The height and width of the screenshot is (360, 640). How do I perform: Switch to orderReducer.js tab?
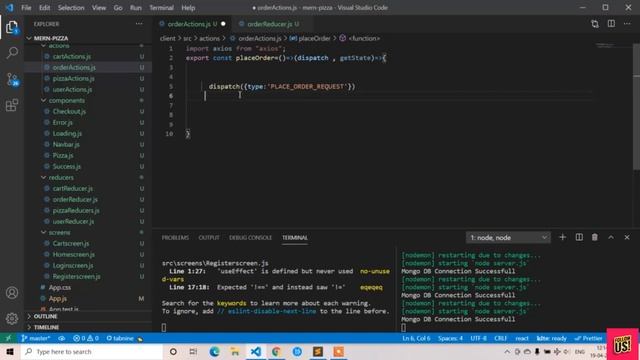point(270,24)
